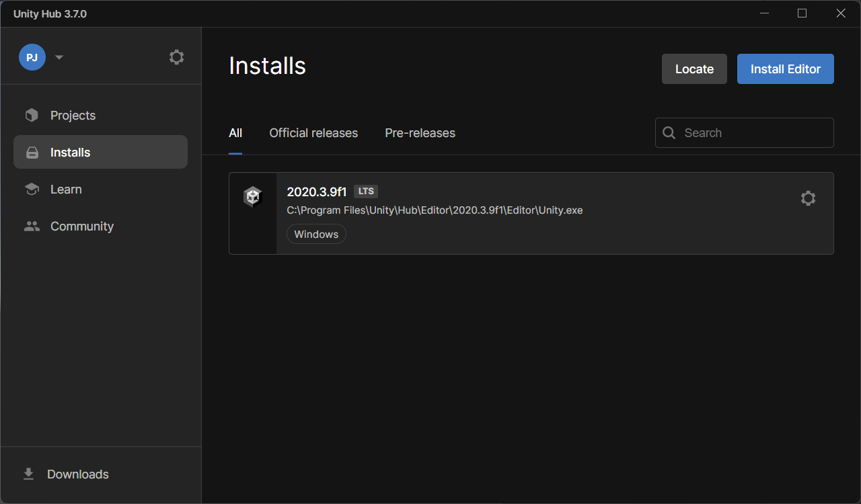Open Unity Hub preferences gear
The width and height of the screenshot is (861, 504).
(176, 57)
